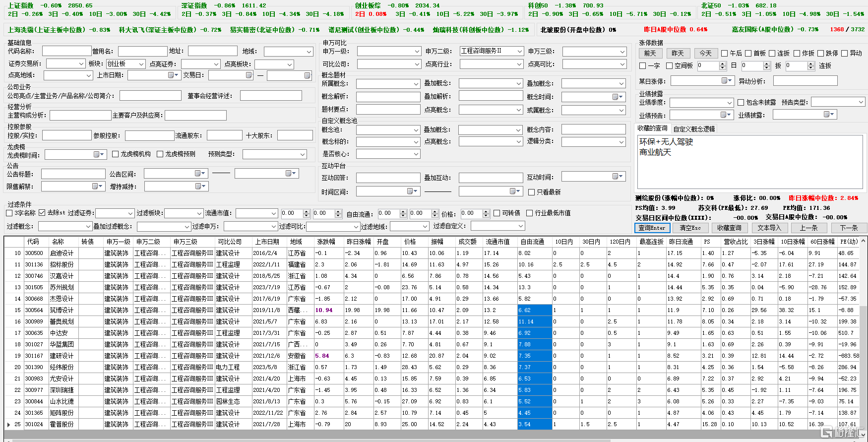Viewport: 868px width, 442px height.
Task: Open calendar icon in 业绩预告 field
Action: [x=726, y=115]
